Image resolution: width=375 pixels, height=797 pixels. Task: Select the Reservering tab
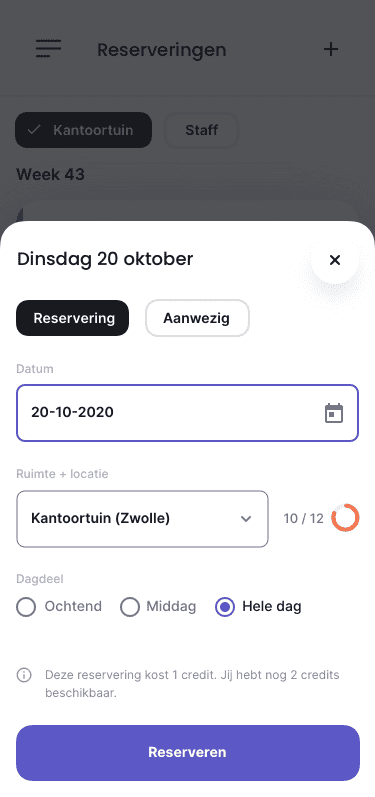[73, 318]
